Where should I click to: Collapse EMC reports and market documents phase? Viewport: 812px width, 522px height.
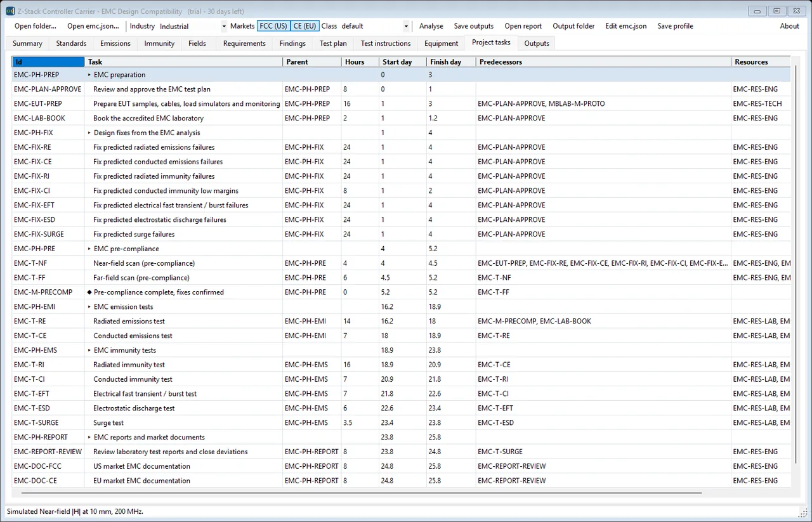click(89, 438)
